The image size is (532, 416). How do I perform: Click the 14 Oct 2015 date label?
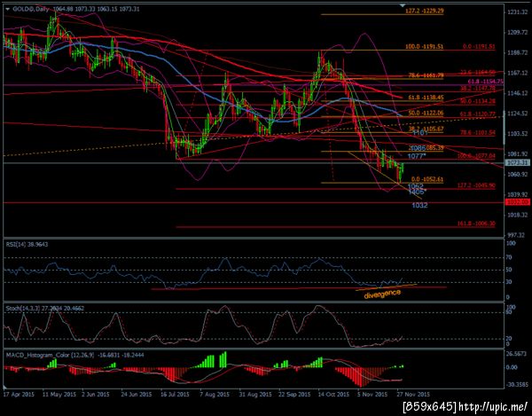pos(334,395)
